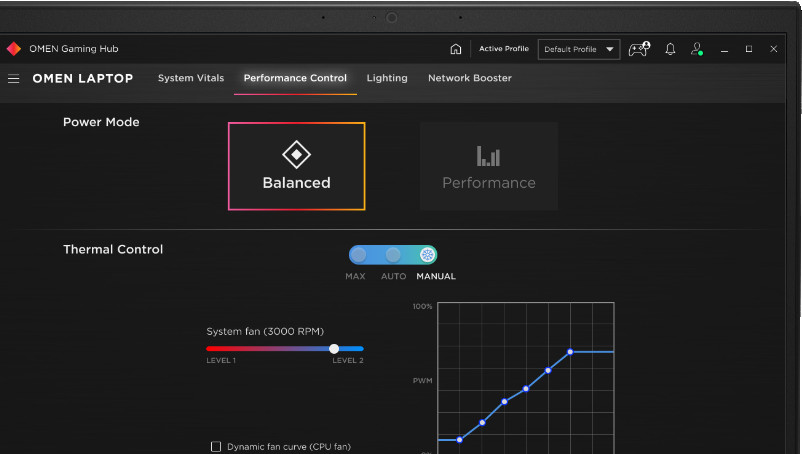This screenshot has width=802, height=454.
Task: Open the hamburger navigation menu
Action: tap(14, 78)
